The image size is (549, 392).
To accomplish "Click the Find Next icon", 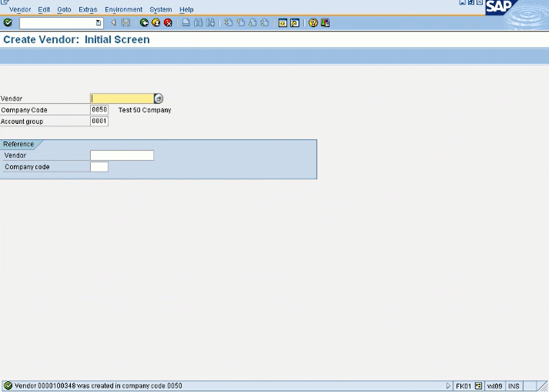I will coord(211,23).
